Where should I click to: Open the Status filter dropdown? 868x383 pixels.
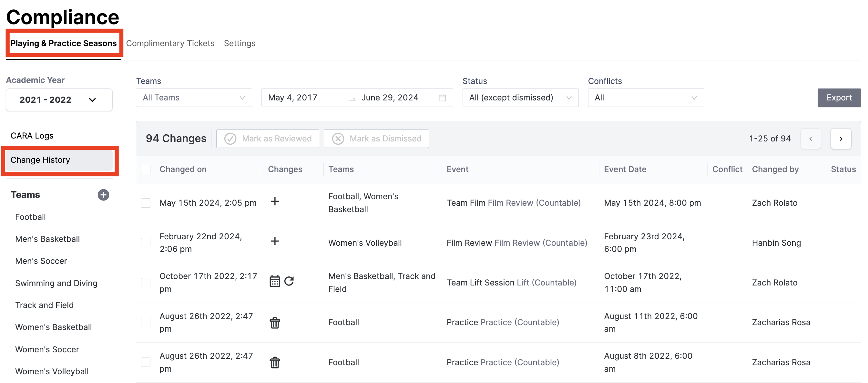(x=521, y=98)
